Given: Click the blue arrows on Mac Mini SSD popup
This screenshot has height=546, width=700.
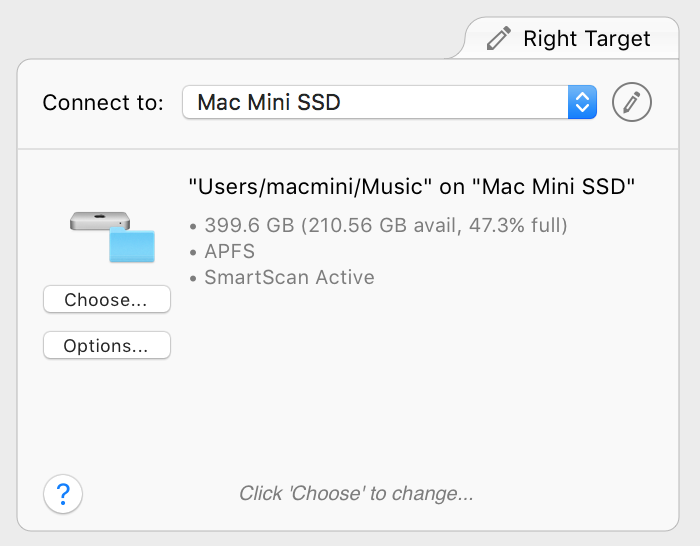Looking at the screenshot, I should (582, 102).
